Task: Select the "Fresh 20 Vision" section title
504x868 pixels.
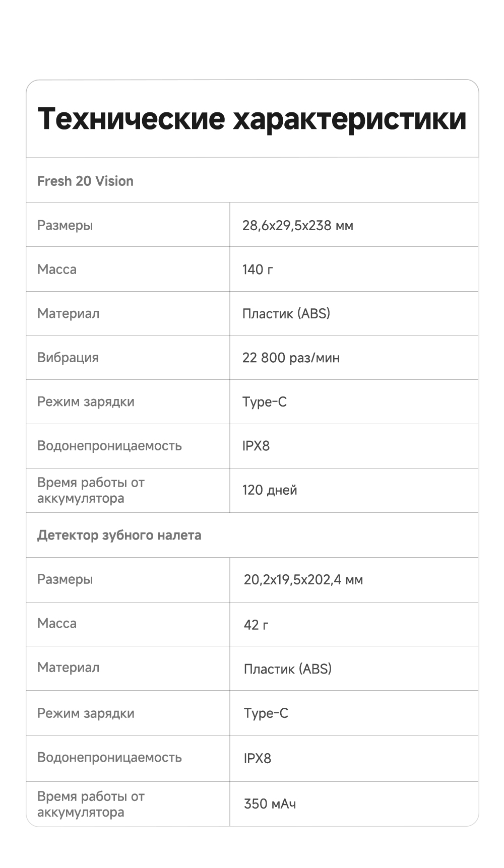Action: pyautogui.click(x=85, y=181)
